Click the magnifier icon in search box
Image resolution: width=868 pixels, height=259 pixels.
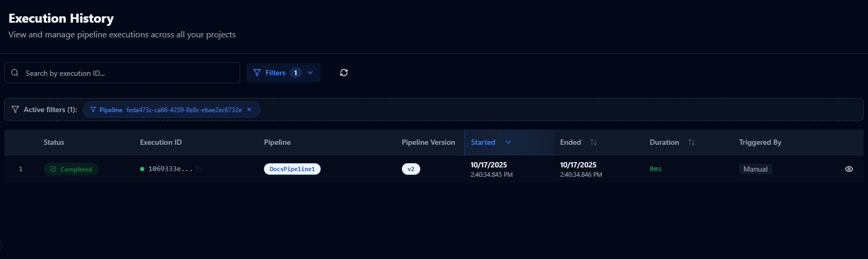(x=15, y=73)
